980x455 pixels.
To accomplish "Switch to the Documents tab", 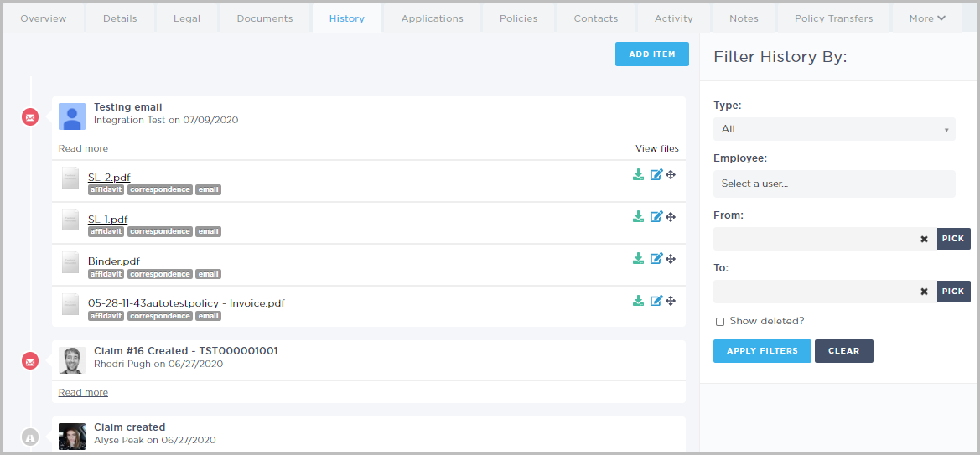I will 265,18.
